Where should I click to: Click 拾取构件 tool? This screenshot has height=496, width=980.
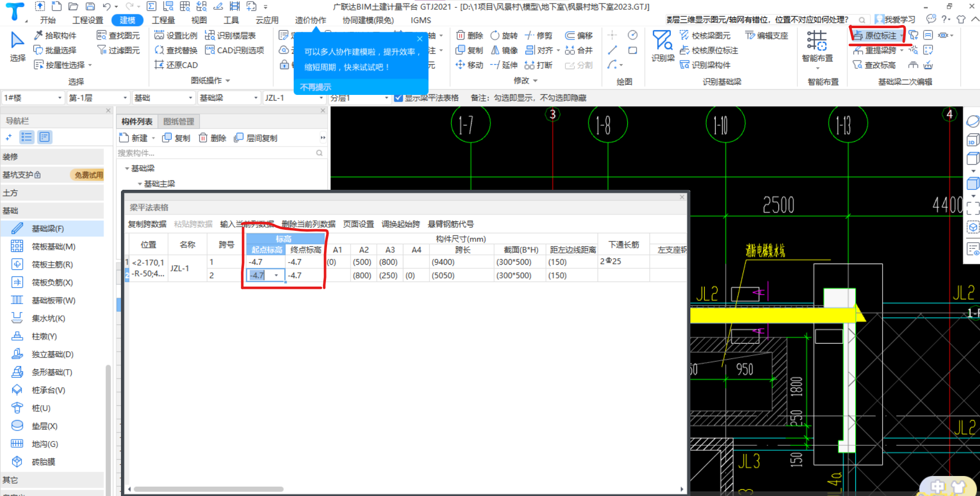55,35
